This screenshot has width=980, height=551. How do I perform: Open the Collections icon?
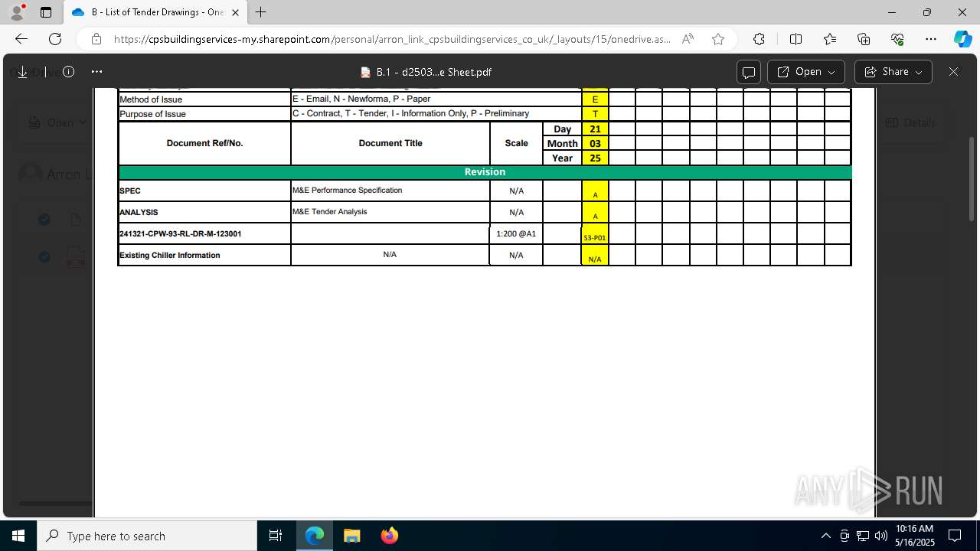[x=864, y=39]
